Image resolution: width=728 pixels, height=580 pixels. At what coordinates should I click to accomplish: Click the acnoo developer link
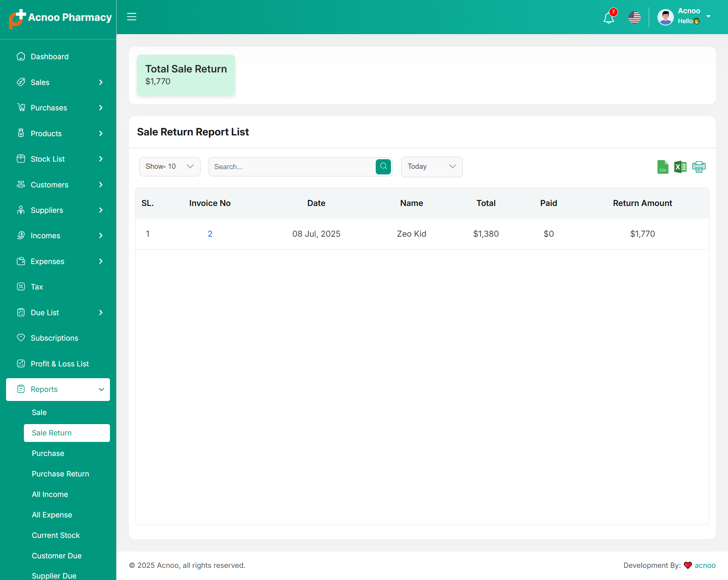705,565
